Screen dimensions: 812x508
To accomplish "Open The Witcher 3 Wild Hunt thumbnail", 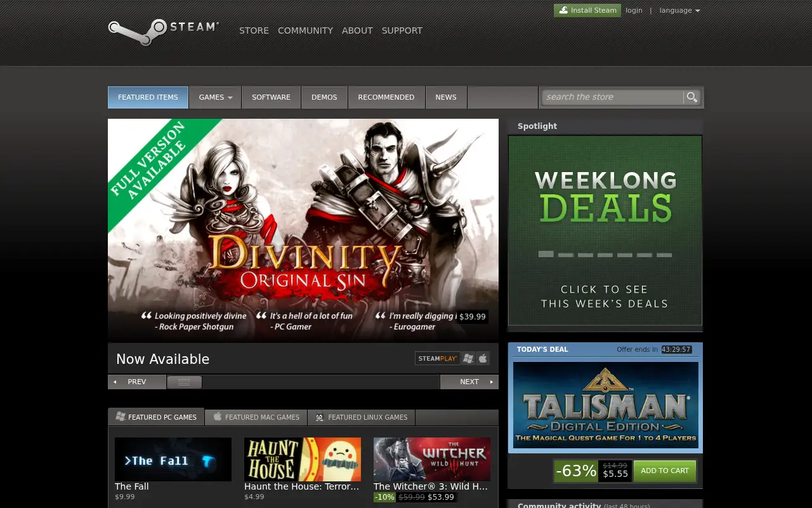I will tap(432, 459).
